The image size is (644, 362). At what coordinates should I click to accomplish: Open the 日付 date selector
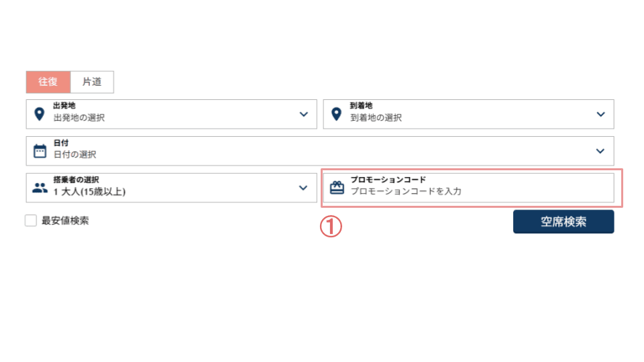pos(320,151)
